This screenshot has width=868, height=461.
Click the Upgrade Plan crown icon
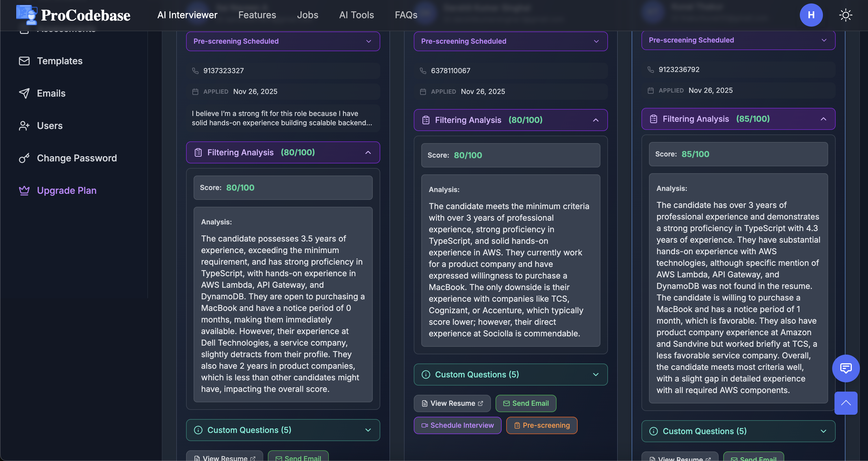click(x=24, y=191)
